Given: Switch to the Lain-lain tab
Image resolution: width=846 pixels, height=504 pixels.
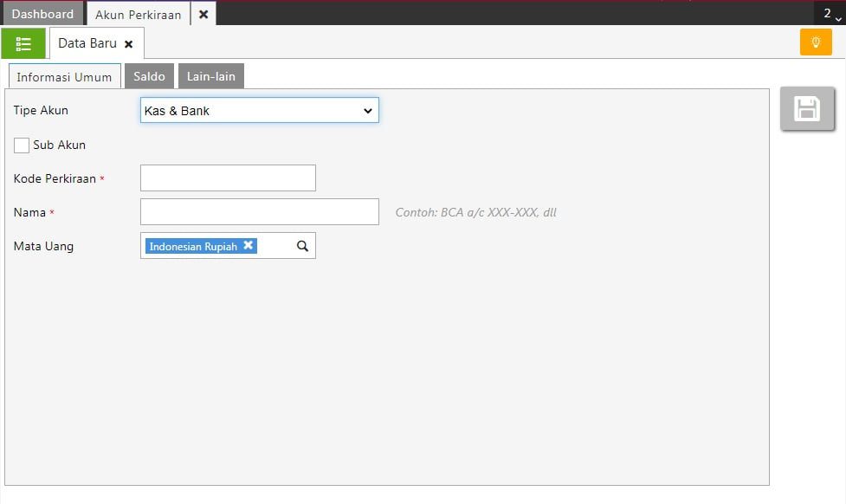Looking at the screenshot, I should [211, 76].
